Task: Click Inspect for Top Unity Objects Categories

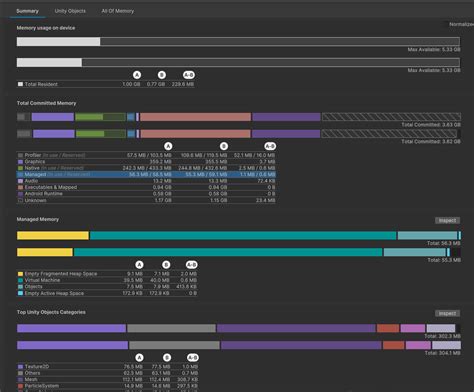Action: 447,313
